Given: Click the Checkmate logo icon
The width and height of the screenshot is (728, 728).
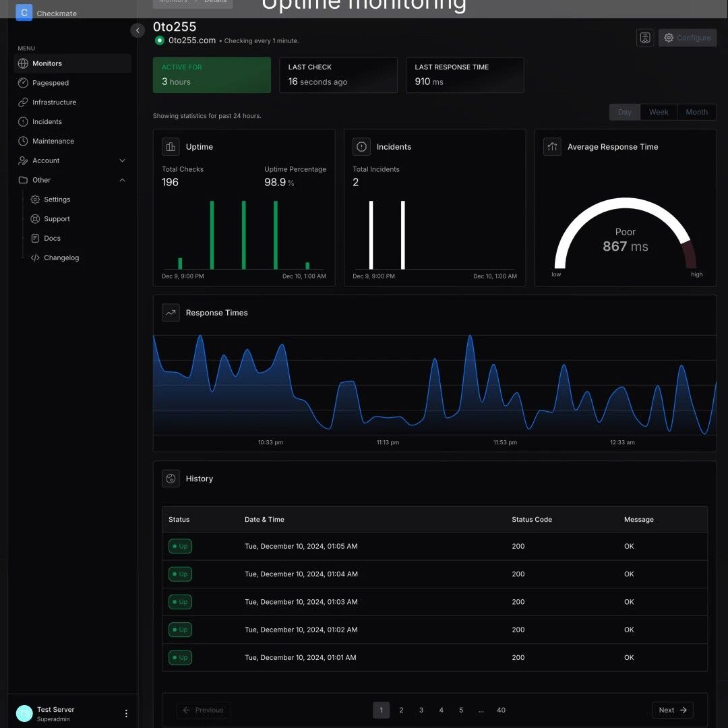Looking at the screenshot, I should pyautogui.click(x=24, y=13).
